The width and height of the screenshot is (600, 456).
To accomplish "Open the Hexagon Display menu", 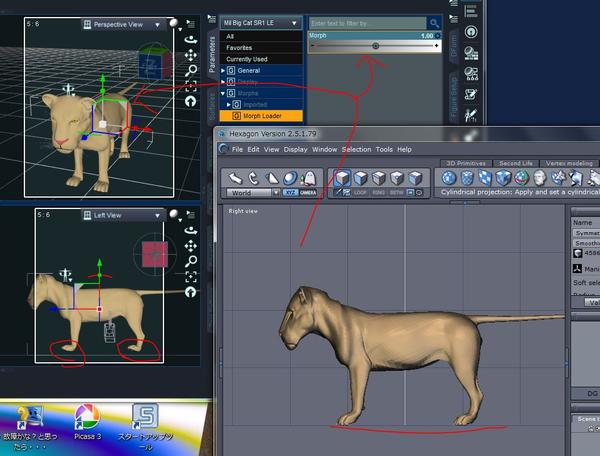I will pyautogui.click(x=295, y=149).
